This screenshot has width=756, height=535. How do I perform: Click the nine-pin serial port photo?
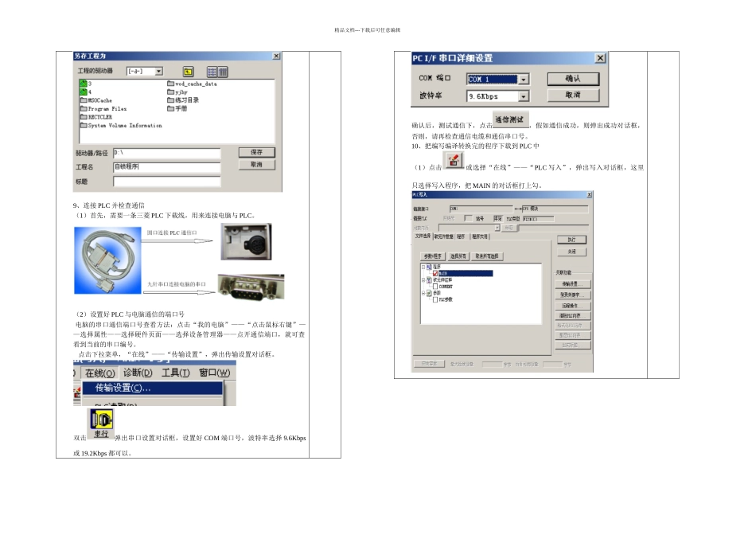(x=251, y=287)
